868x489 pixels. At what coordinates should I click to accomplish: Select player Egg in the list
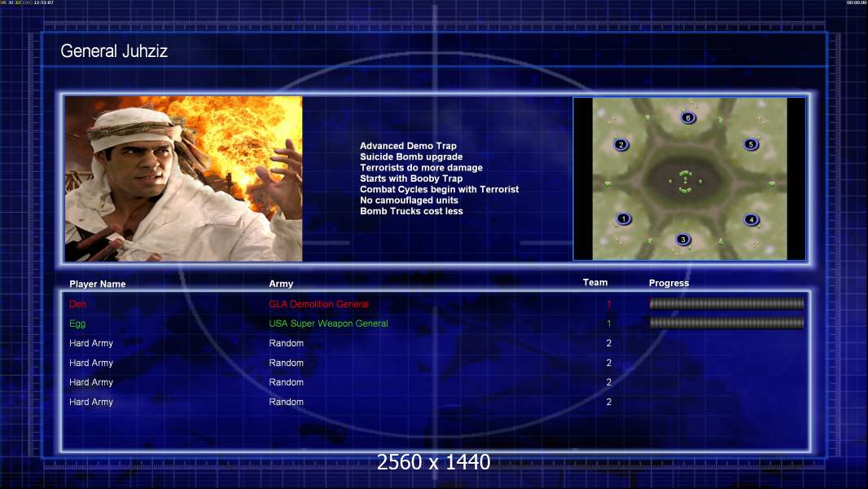77,324
